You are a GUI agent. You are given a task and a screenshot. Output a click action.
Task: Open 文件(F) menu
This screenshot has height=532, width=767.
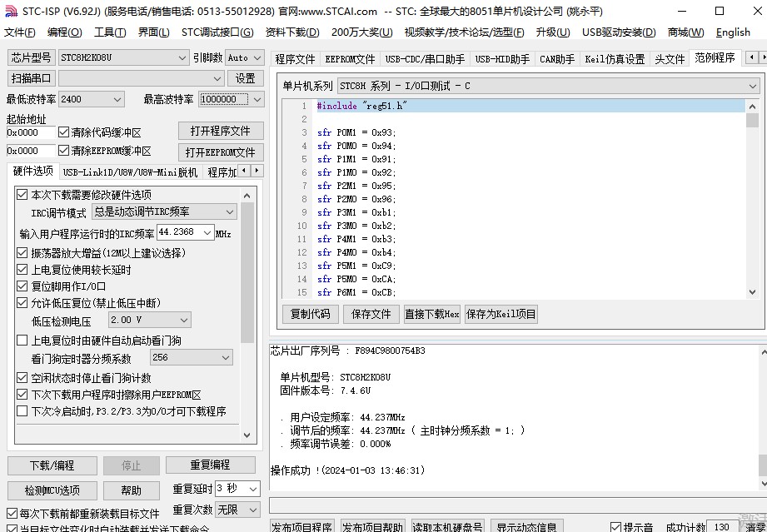[19, 32]
